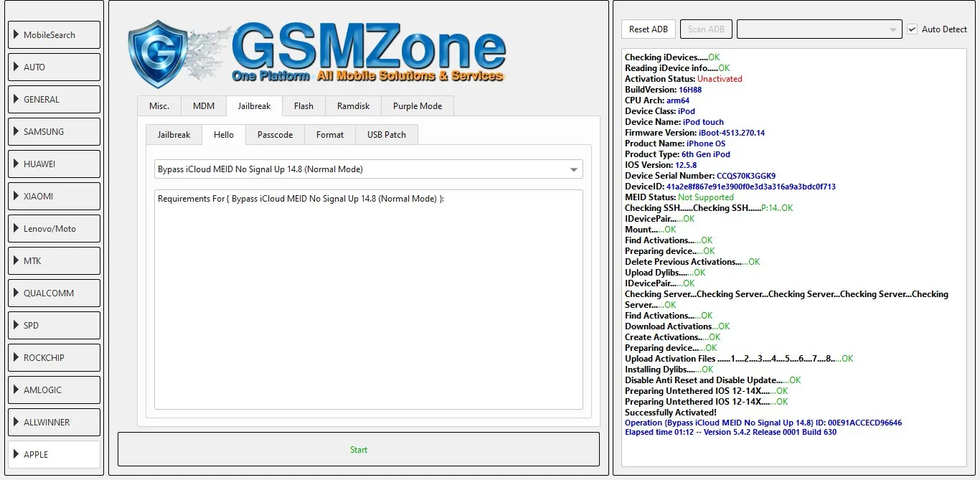Select the USB Patch sub-tab
The width and height of the screenshot is (980, 480).
[386, 135]
